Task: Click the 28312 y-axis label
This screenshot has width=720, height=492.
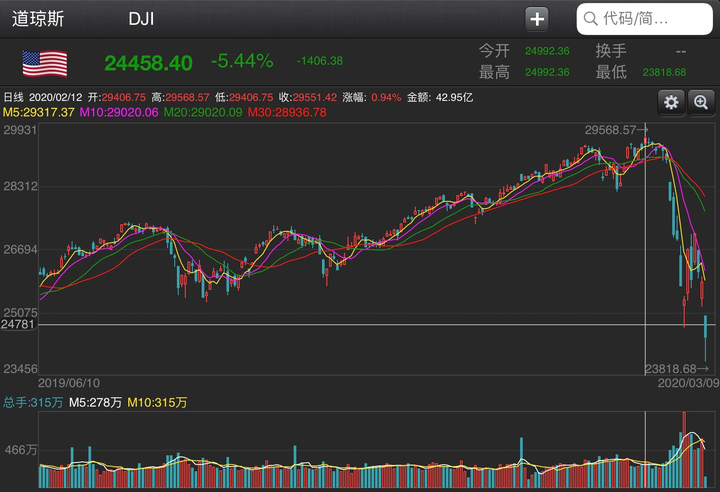Action: (x=20, y=187)
